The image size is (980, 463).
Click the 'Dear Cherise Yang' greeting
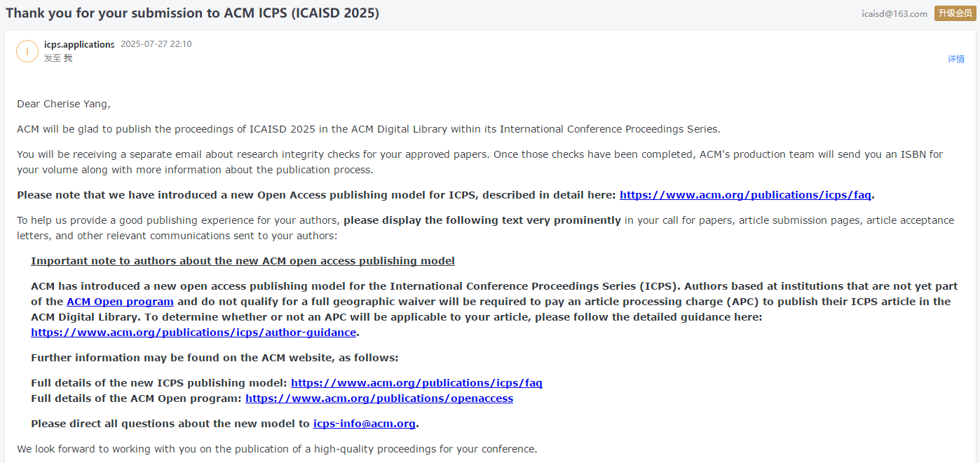pos(64,104)
